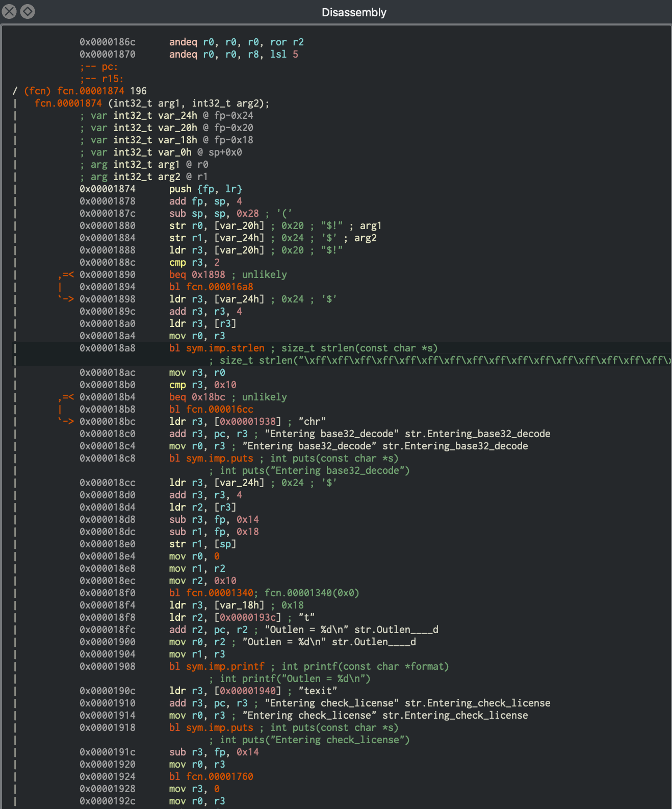Click sym.imp.puts call at 0x000018c8
The image size is (672, 809).
[219, 458]
